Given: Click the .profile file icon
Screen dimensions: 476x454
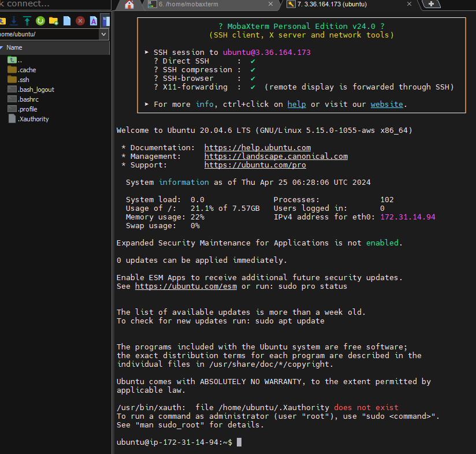Looking at the screenshot, I should coord(12,109).
